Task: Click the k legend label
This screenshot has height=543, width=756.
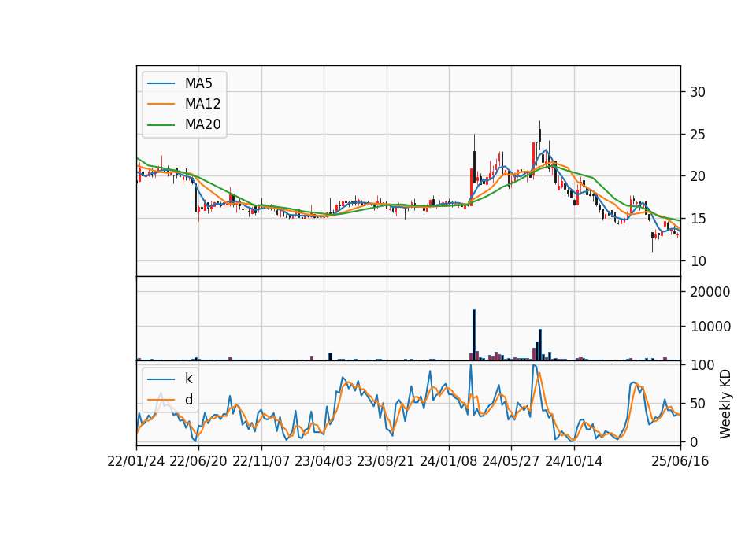Action: pyautogui.click(x=188, y=379)
